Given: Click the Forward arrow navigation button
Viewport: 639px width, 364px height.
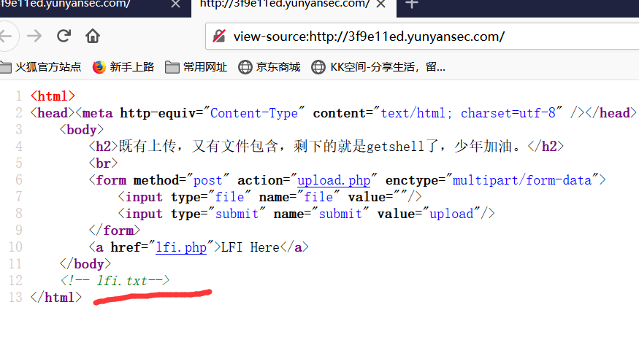Looking at the screenshot, I should (x=34, y=36).
